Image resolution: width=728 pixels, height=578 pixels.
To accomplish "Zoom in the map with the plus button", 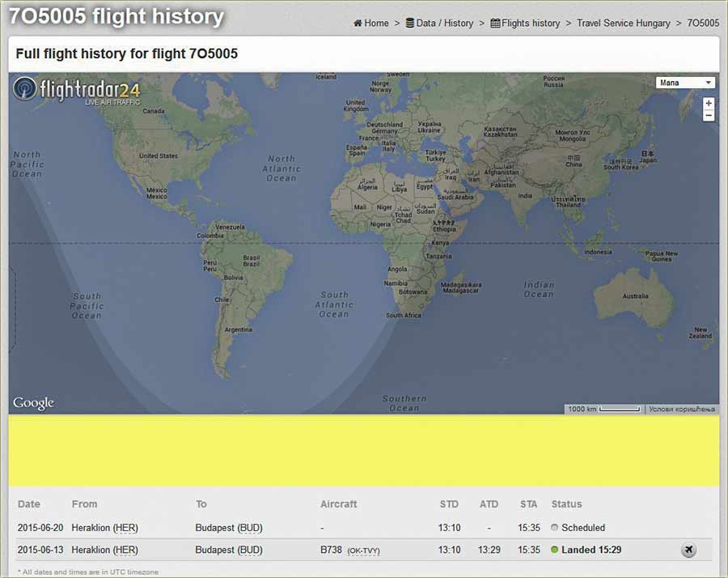I will (709, 104).
